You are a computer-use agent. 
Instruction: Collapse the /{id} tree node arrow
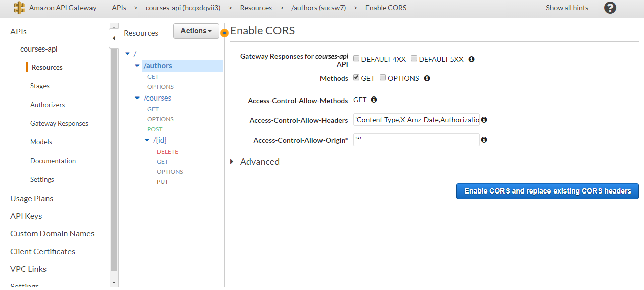click(x=147, y=140)
